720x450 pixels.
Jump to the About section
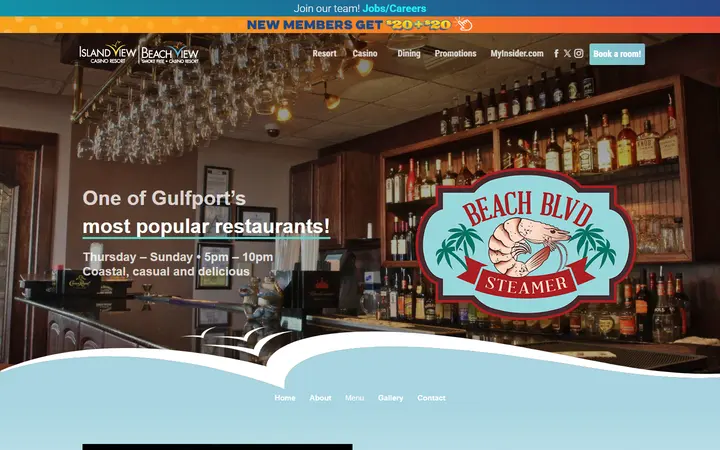[x=320, y=398]
